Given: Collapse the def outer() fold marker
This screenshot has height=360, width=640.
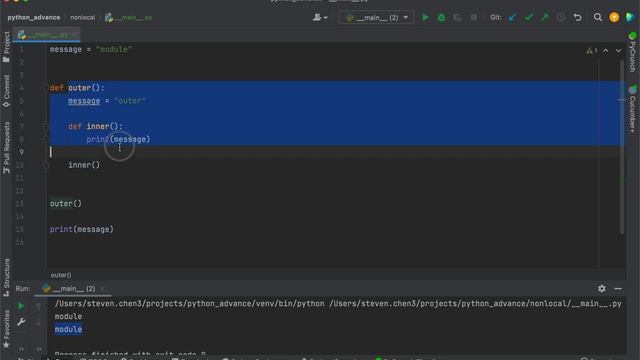Looking at the screenshot, I should point(46,88).
